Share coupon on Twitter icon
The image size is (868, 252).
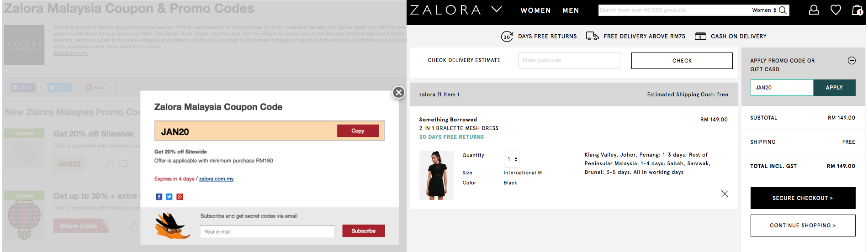pyautogui.click(x=169, y=197)
